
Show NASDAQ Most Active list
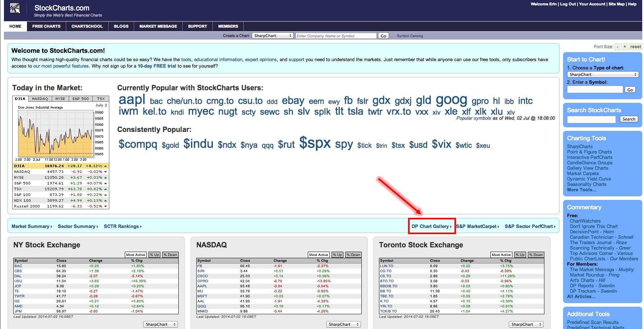319,255
